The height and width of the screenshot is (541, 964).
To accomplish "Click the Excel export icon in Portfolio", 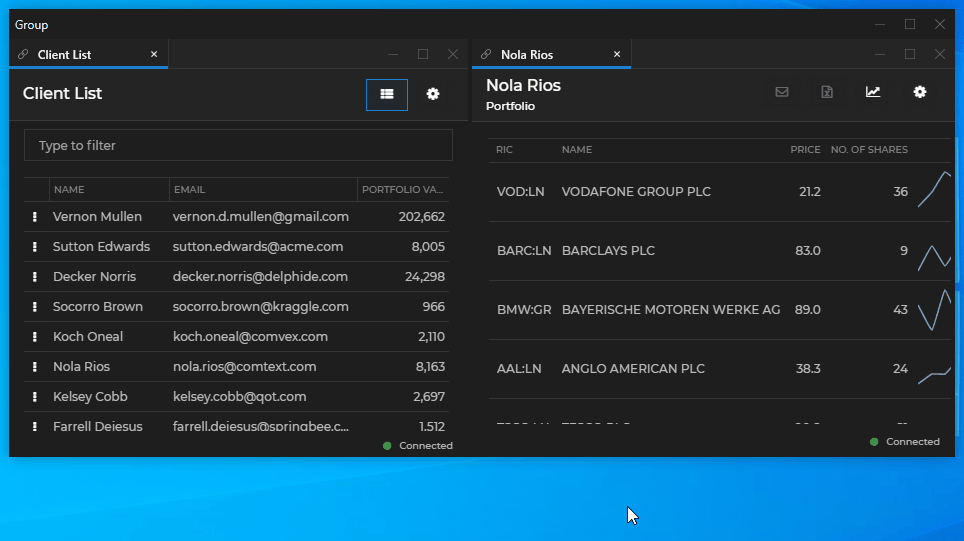I will 827,92.
